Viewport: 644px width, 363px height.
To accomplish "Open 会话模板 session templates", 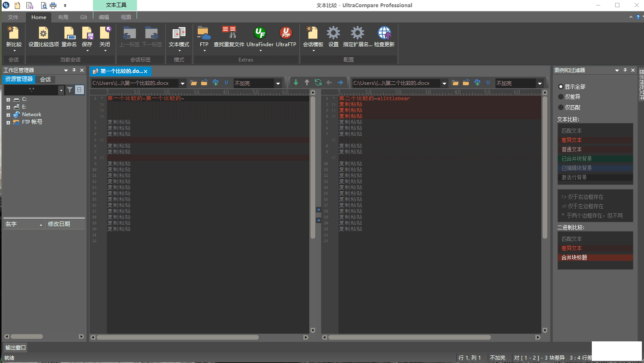I will pyautogui.click(x=313, y=33).
